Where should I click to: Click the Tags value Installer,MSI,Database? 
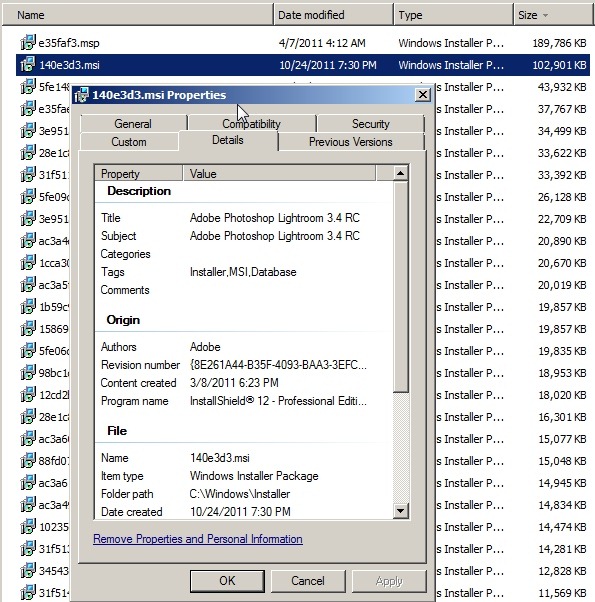[x=243, y=272]
